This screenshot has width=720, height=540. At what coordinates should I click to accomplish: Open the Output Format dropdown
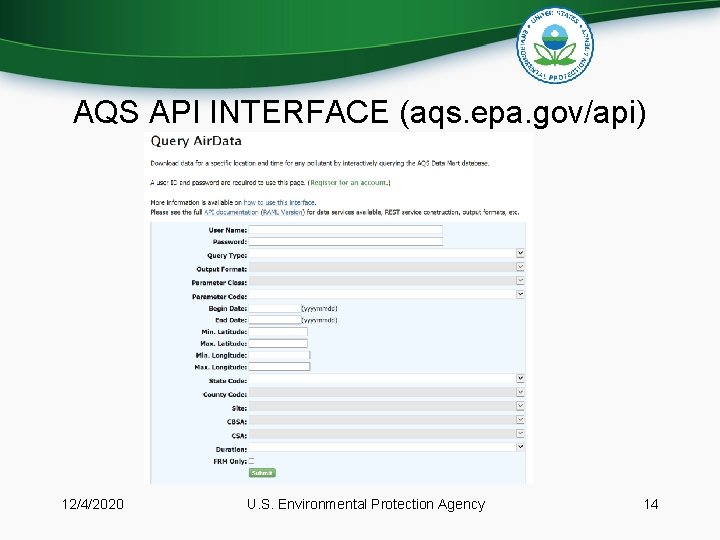tap(387, 267)
